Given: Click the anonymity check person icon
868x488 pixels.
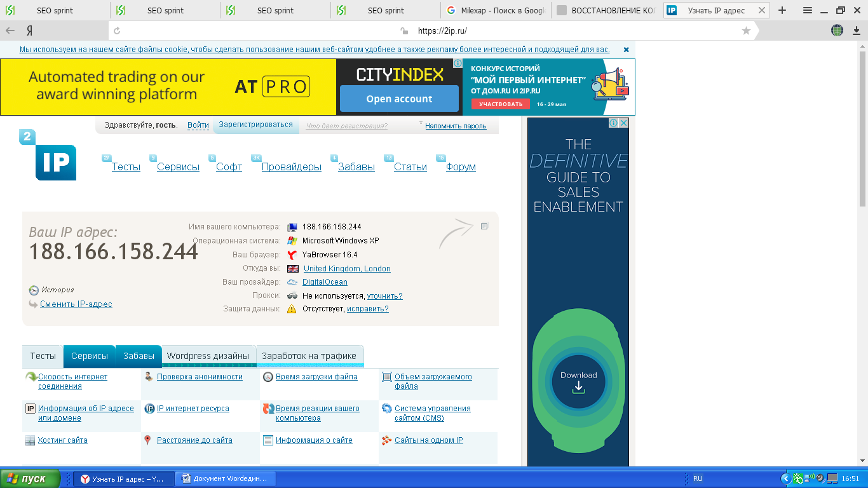Looking at the screenshot, I should 149,377.
